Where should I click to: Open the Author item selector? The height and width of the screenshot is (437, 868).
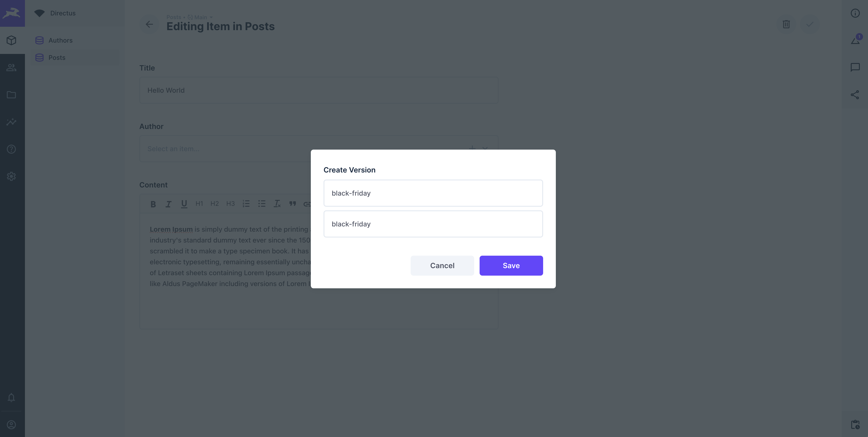(x=236, y=148)
